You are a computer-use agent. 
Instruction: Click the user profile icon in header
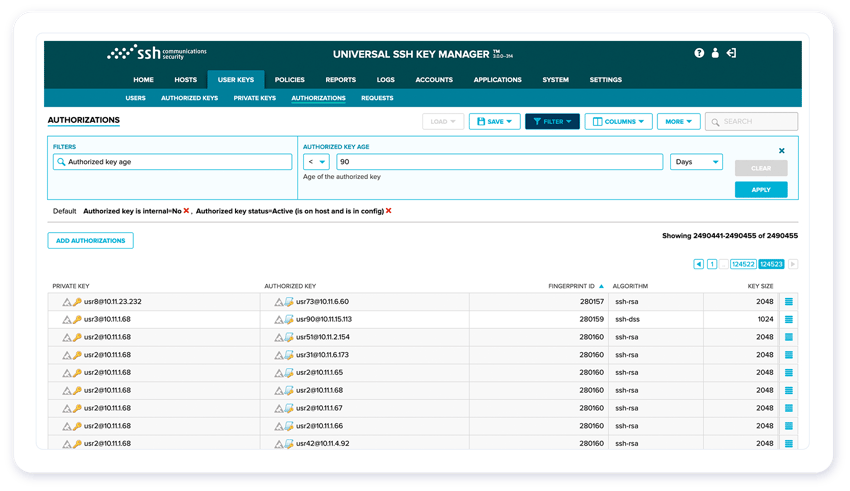point(715,53)
